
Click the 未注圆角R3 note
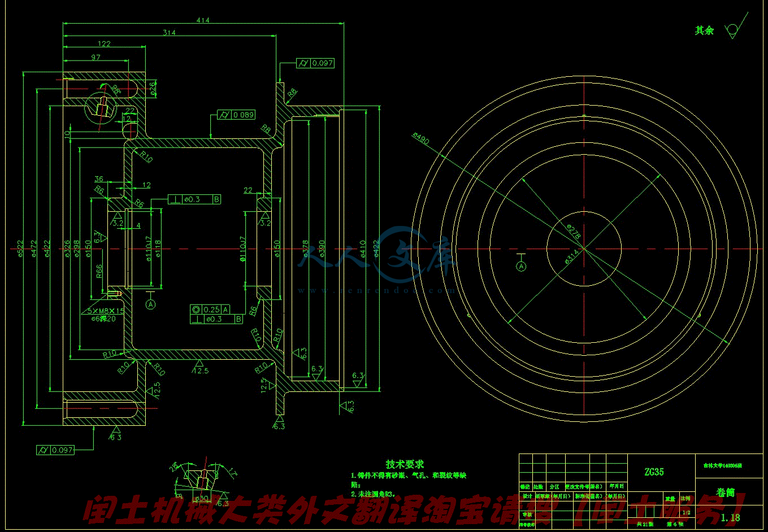[x=373, y=494]
